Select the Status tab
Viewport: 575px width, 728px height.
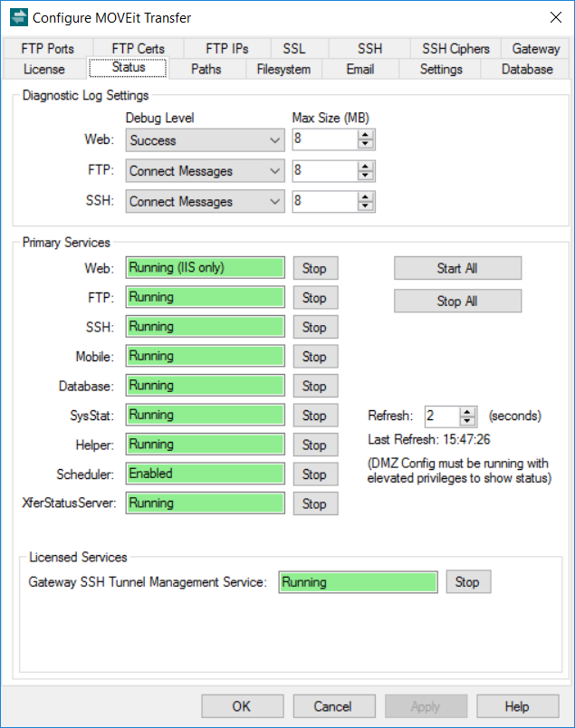click(129, 67)
